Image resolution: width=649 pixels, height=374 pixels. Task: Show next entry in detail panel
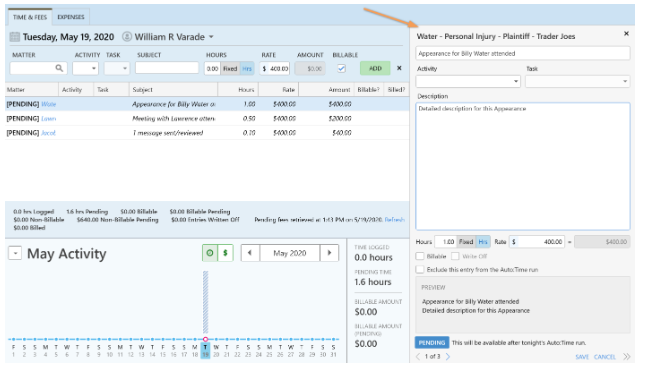tap(448, 356)
